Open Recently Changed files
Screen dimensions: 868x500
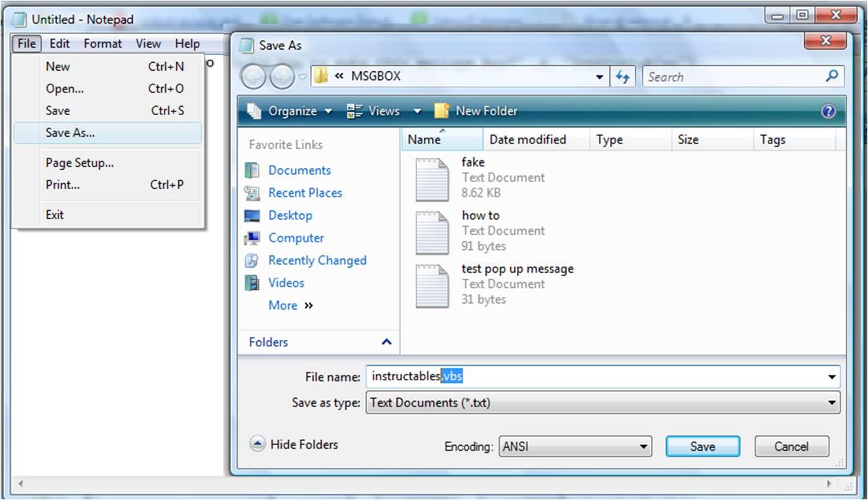pyautogui.click(x=317, y=260)
